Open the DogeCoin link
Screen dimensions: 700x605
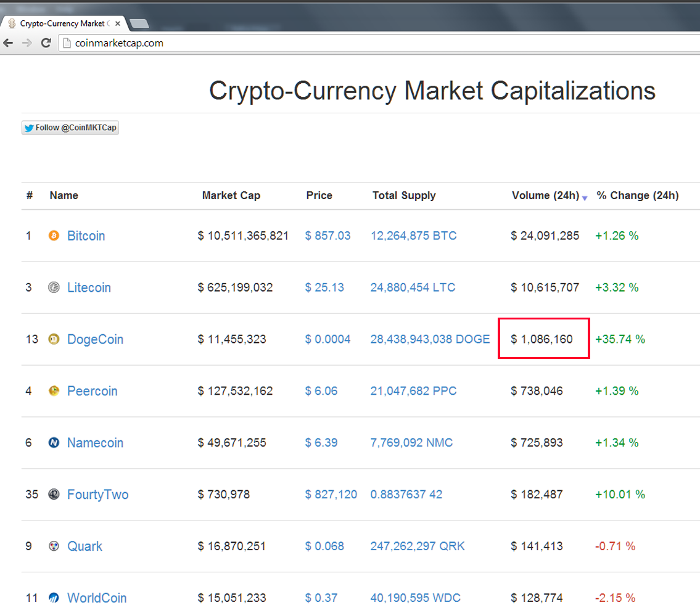[x=95, y=339]
